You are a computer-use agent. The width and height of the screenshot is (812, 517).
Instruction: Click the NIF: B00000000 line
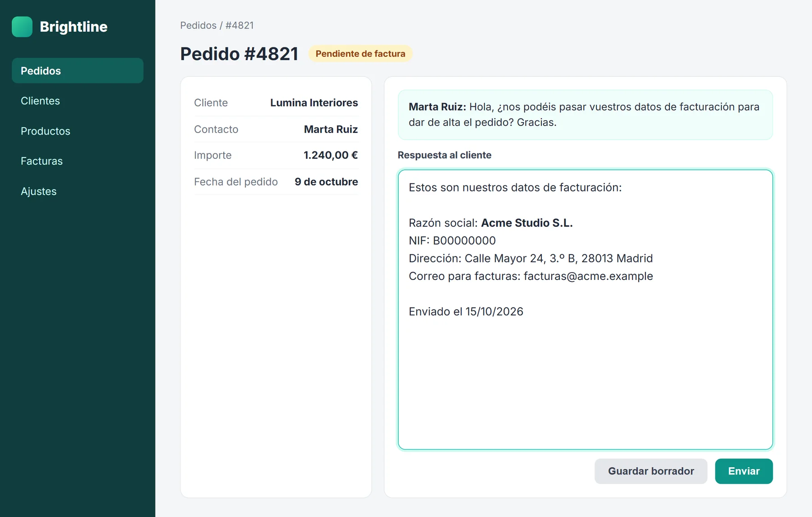pyautogui.click(x=452, y=240)
